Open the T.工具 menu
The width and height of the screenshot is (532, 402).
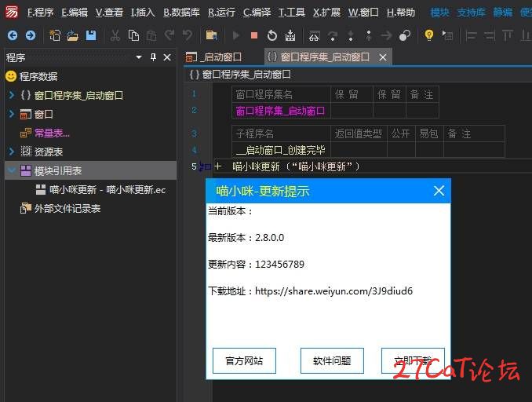tap(292, 13)
